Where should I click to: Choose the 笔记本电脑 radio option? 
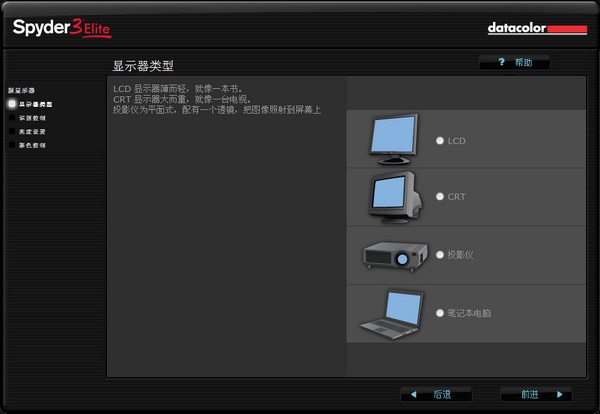click(x=440, y=313)
